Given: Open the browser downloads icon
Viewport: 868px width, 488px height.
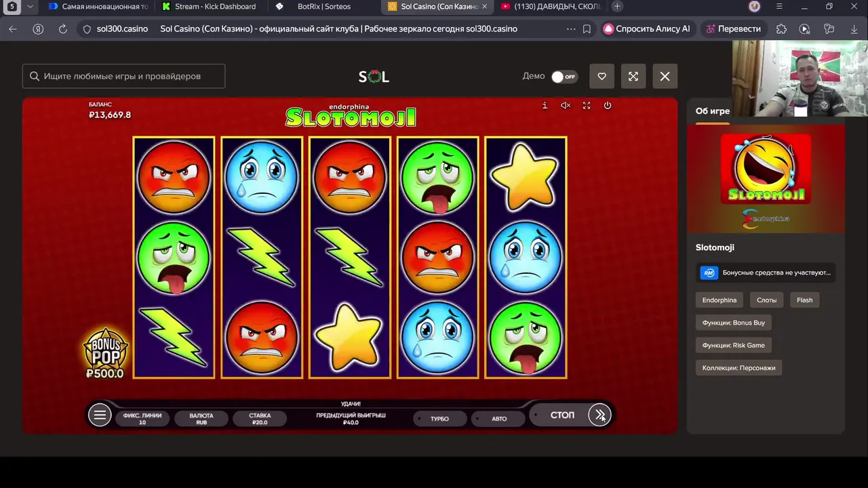Looking at the screenshot, I should (x=854, y=29).
